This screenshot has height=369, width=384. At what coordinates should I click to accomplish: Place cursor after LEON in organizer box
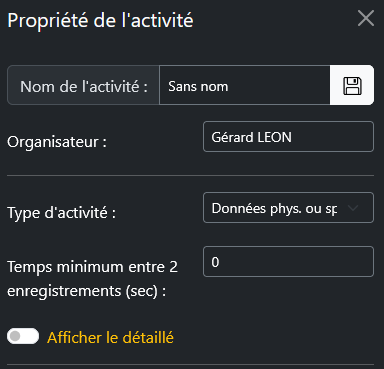(x=294, y=137)
